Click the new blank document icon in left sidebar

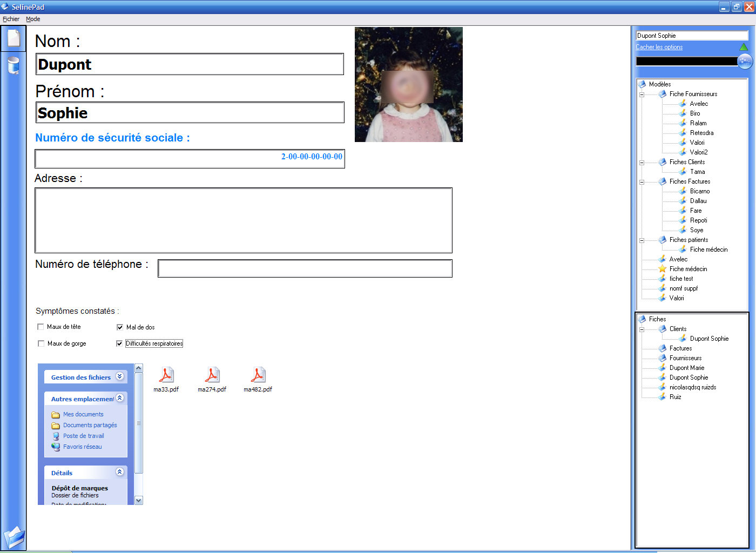pos(13,38)
